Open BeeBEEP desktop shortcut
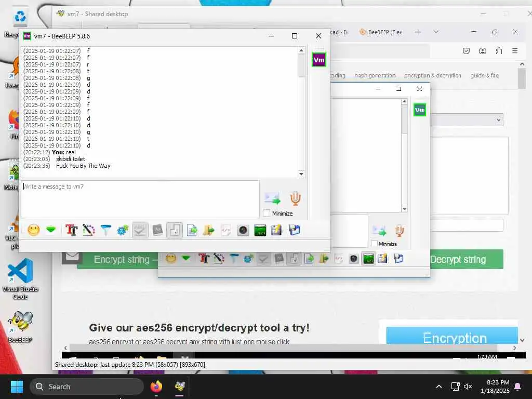This screenshot has width=532, height=399. click(20, 326)
